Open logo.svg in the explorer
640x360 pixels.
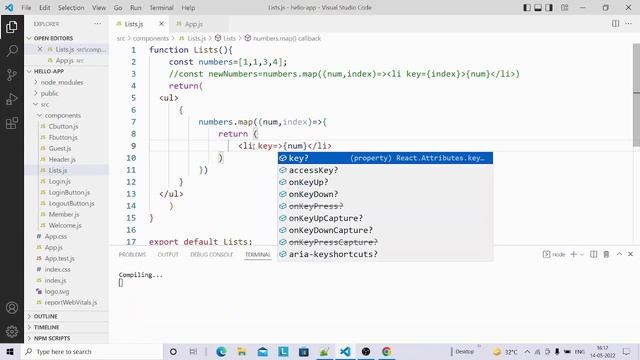coord(57,291)
